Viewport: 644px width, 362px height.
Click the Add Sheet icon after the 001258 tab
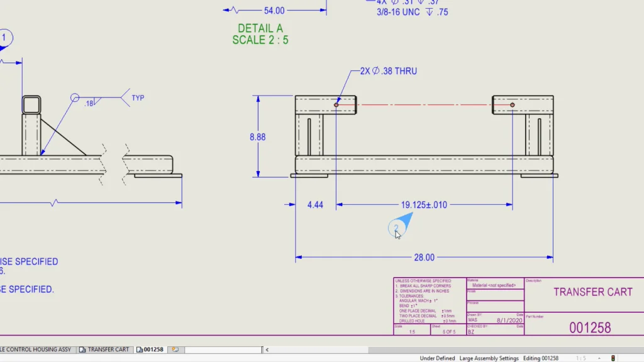pos(175,349)
